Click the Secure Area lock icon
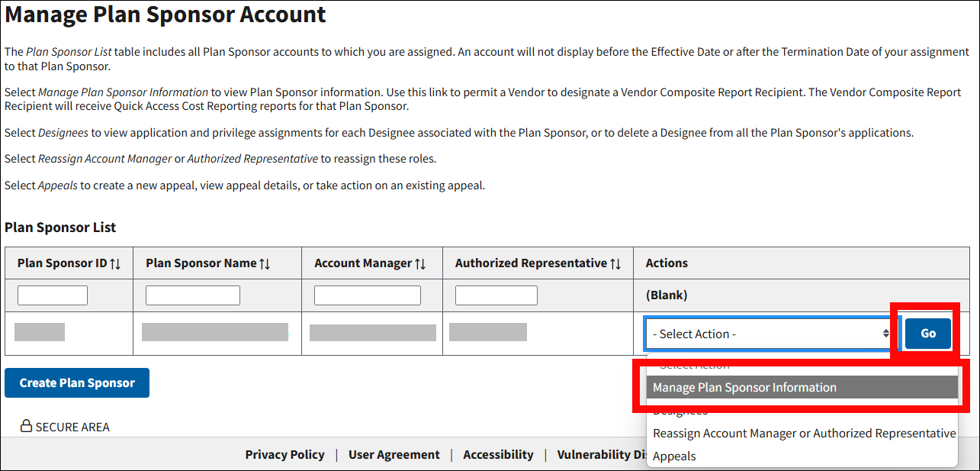 26,426
